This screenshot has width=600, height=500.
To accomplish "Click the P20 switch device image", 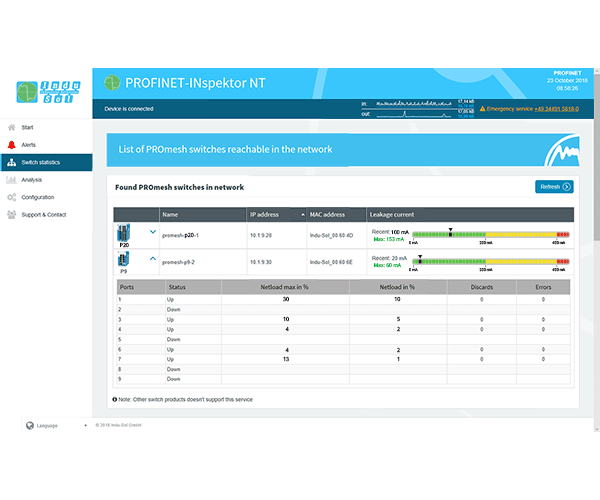I will [x=124, y=233].
